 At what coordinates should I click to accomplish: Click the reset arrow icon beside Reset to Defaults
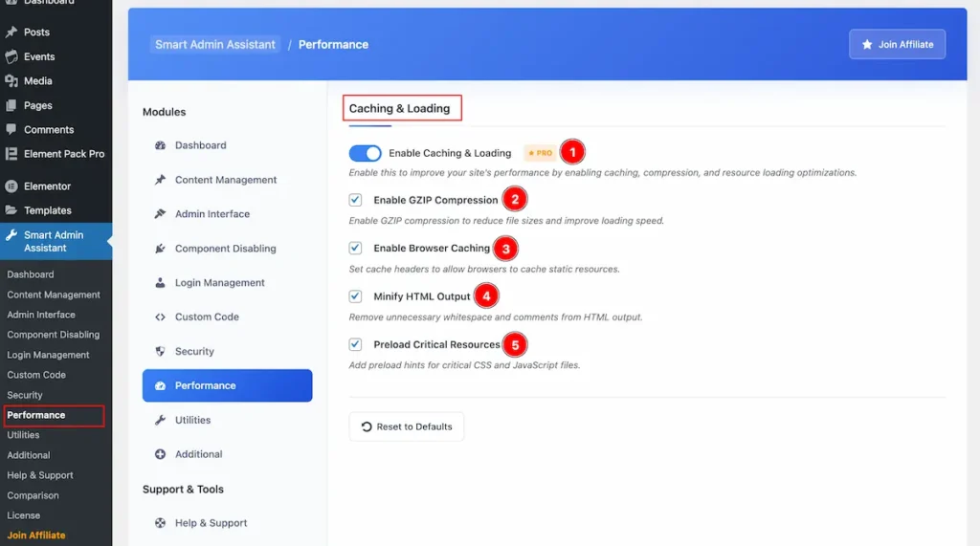tap(367, 426)
